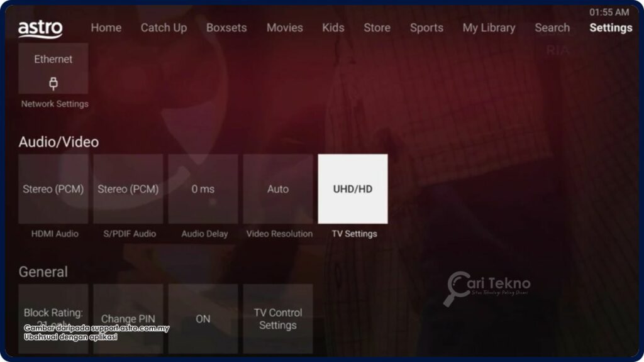Open the Catch Up section
Screen dimensions: 644x362
pos(164,28)
